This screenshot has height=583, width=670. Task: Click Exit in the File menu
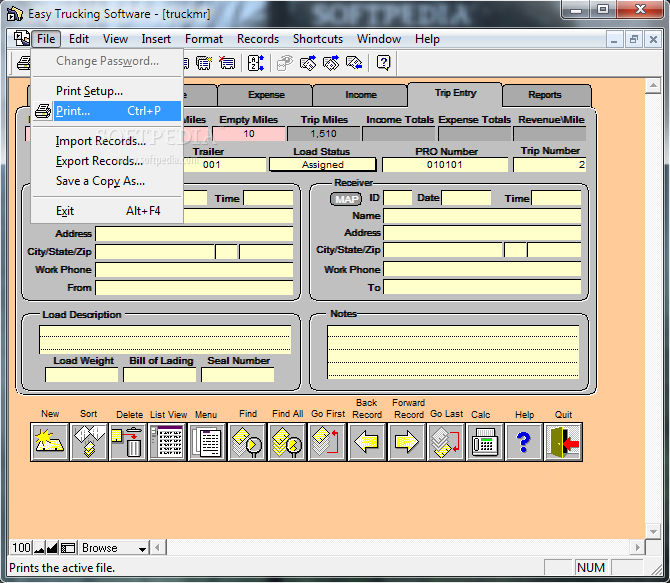point(107,211)
